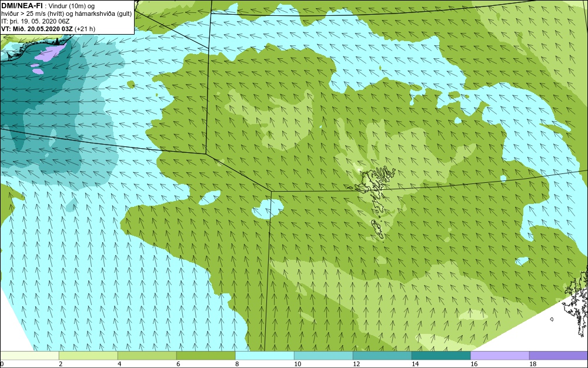The image size is (588, 368).
Task: Click the 6–8 m/s legend color swatch
Action: coord(206,356)
